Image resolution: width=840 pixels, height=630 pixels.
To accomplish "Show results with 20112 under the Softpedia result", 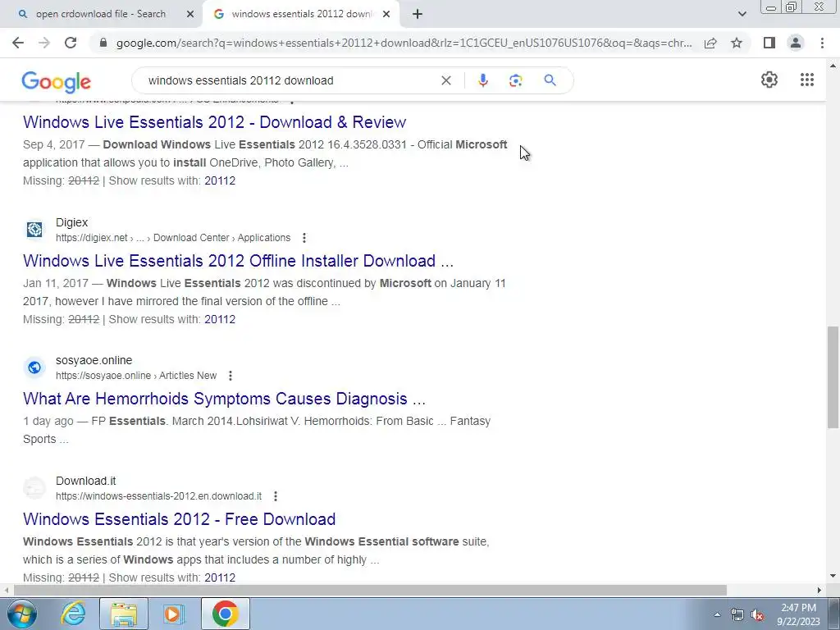I will (x=220, y=180).
